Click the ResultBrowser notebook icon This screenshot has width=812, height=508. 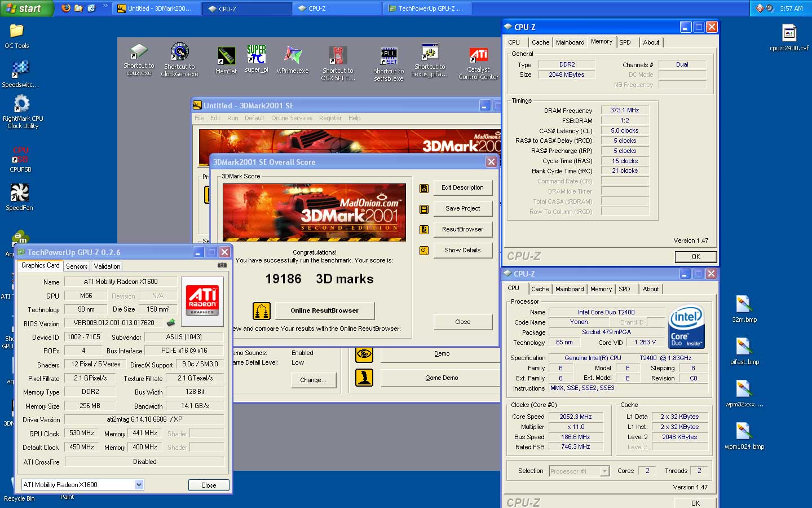point(424,230)
